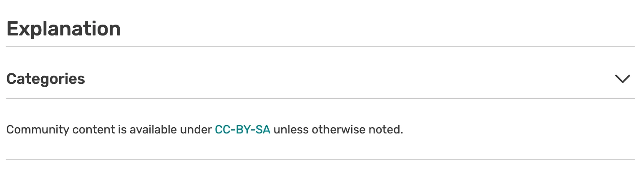The width and height of the screenshot is (644, 171).
Task: Click the Categories header label
Action: pos(46,78)
